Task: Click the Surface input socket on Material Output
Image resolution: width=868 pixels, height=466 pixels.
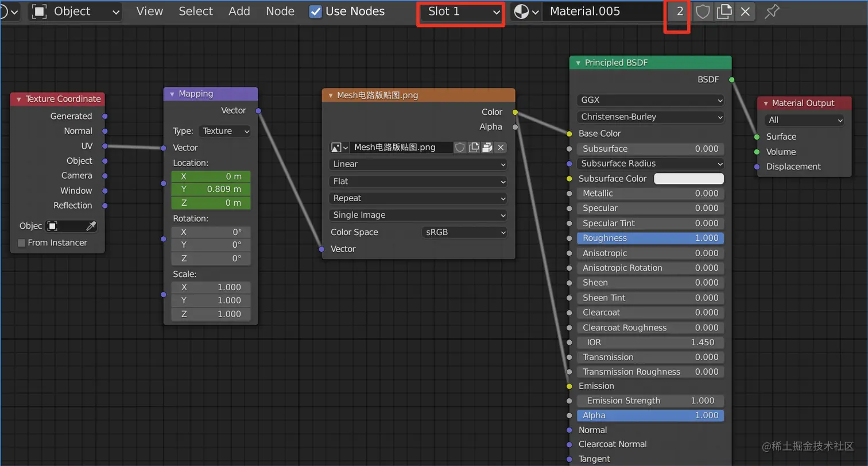Action: pyautogui.click(x=757, y=137)
